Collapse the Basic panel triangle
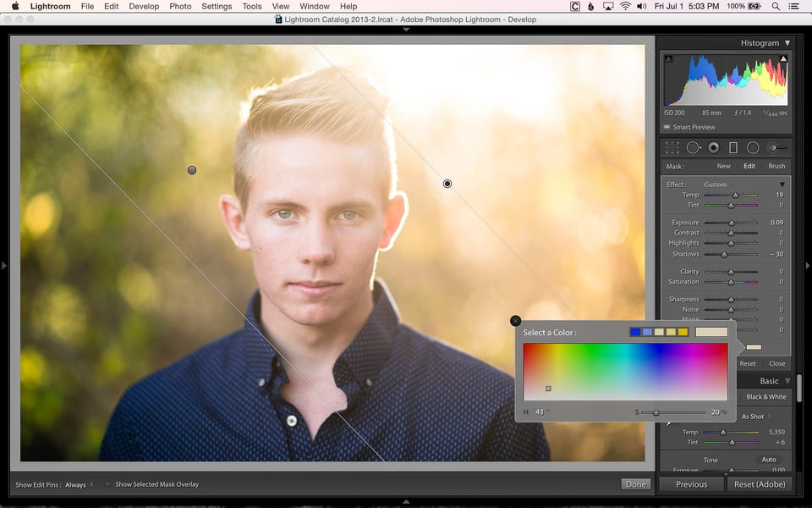Image resolution: width=812 pixels, height=508 pixels. (x=787, y=381)
